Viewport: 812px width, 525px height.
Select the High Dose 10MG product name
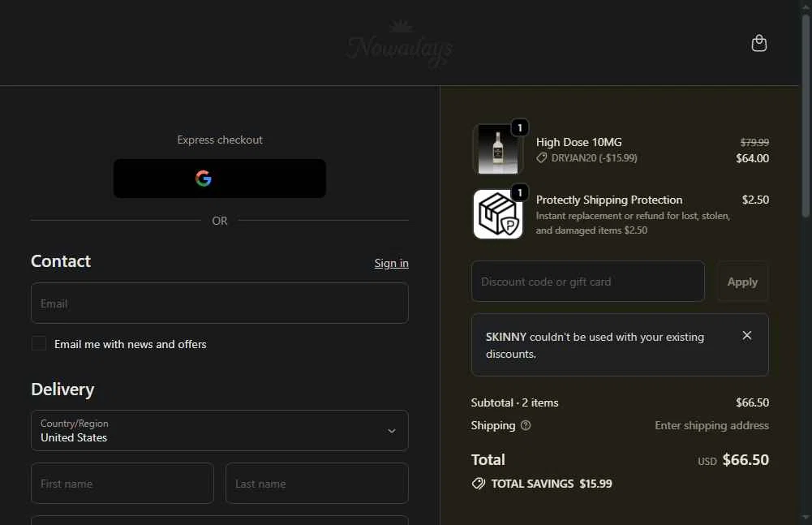click(579, 142)
